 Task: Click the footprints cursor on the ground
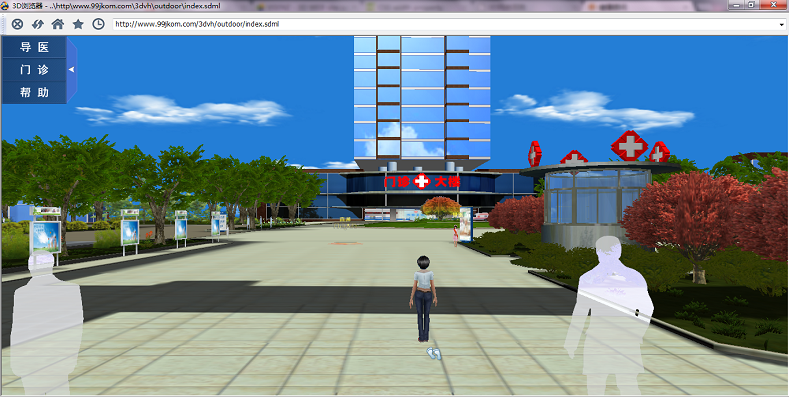(434, 354)
